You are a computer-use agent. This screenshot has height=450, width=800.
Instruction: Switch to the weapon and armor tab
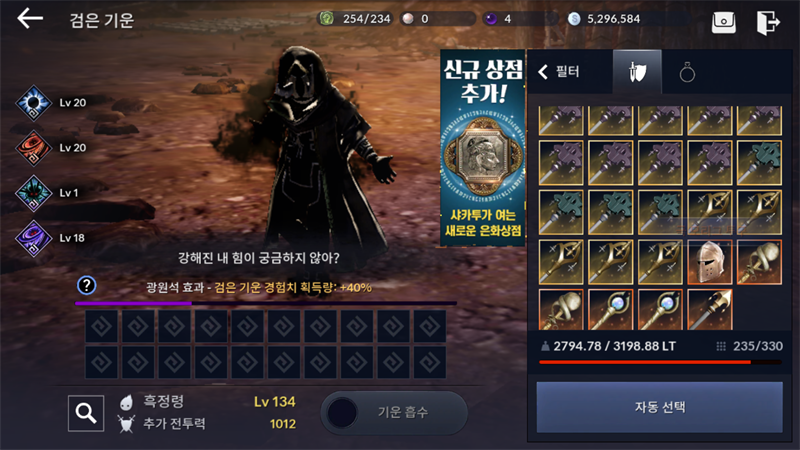click(637, 72)
